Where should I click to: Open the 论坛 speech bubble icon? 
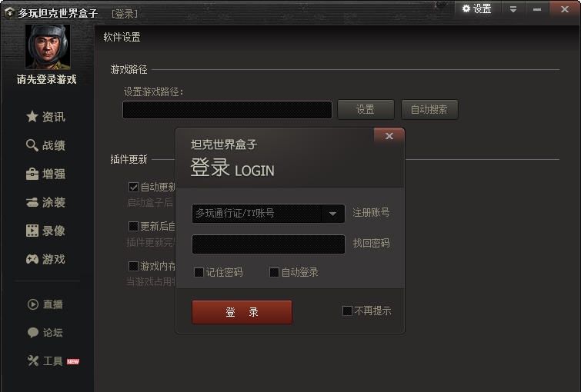[x=33, y=332]
